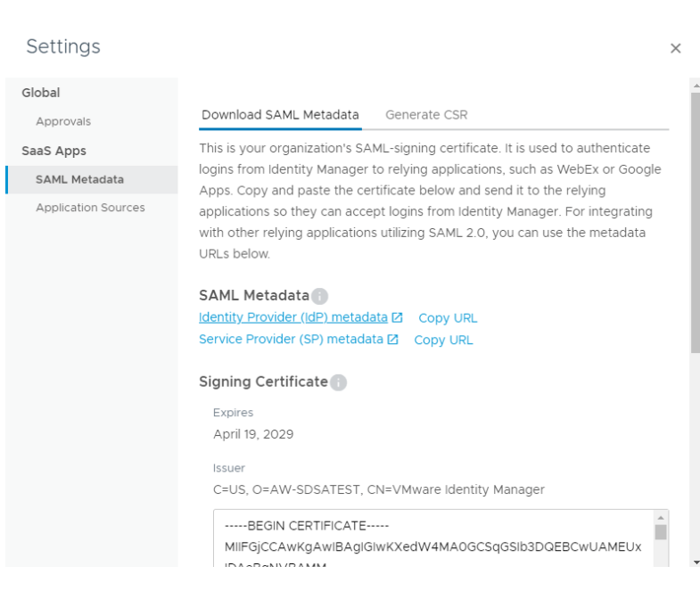The width and height of the screenshot is (700, 591).
Task: Switch to the Generate CSR tab
Action: pos(426,115)
